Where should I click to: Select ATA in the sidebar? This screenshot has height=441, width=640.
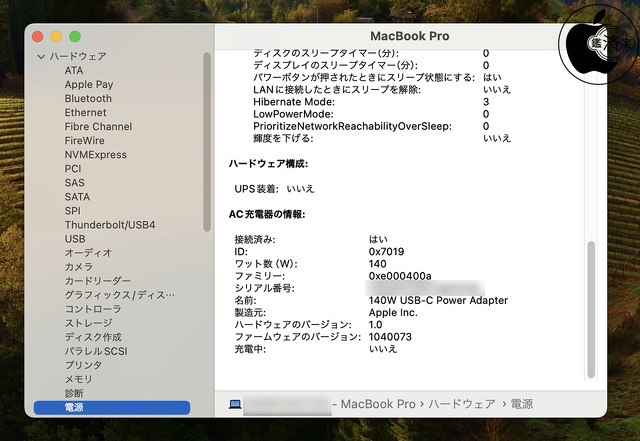click(74, 71)
